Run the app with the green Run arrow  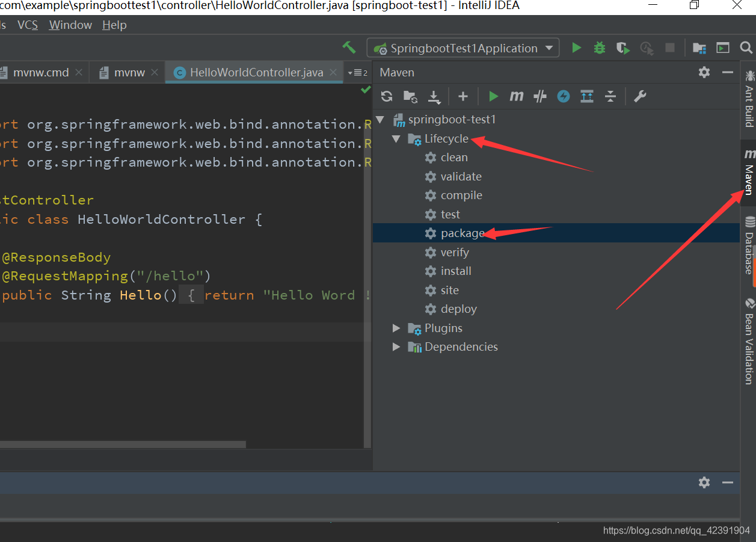(x=576, y=48)
